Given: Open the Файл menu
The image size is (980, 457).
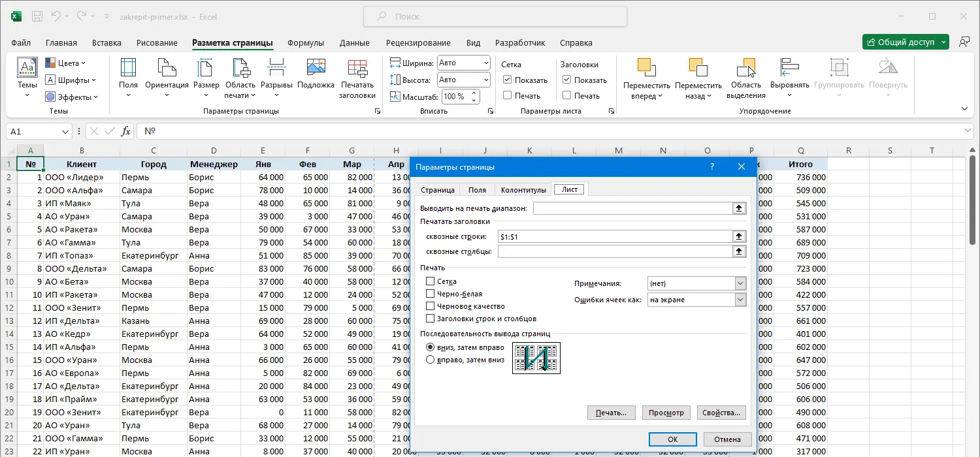Looking at the screenshot, I should click(21, 43).
